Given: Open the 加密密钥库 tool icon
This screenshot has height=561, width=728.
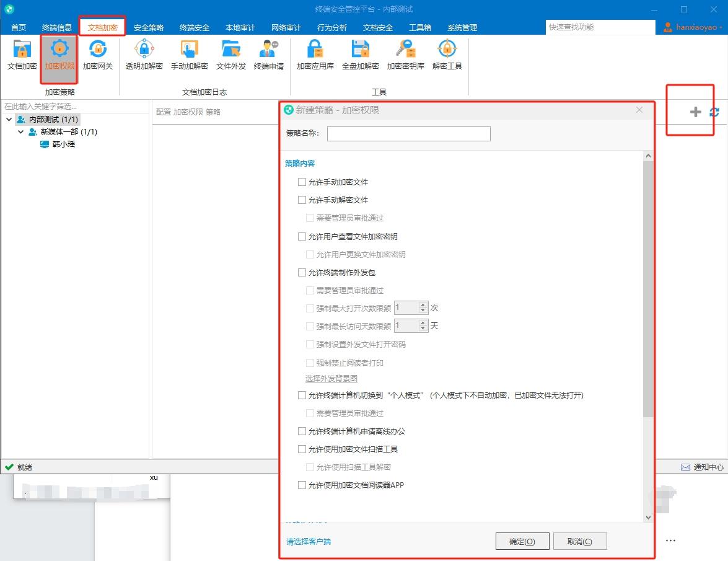Looking at the screenshot, I should click(x=405, y=55).
